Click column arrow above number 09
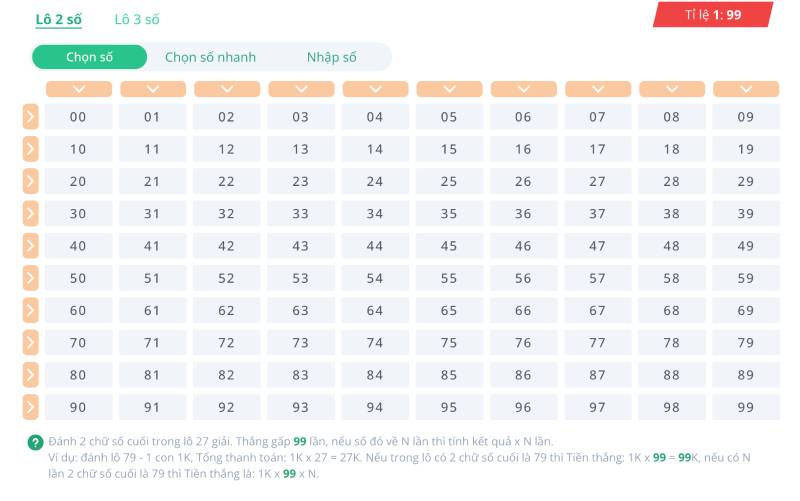This screenshot has height=501, width=800. click(745, 89)
